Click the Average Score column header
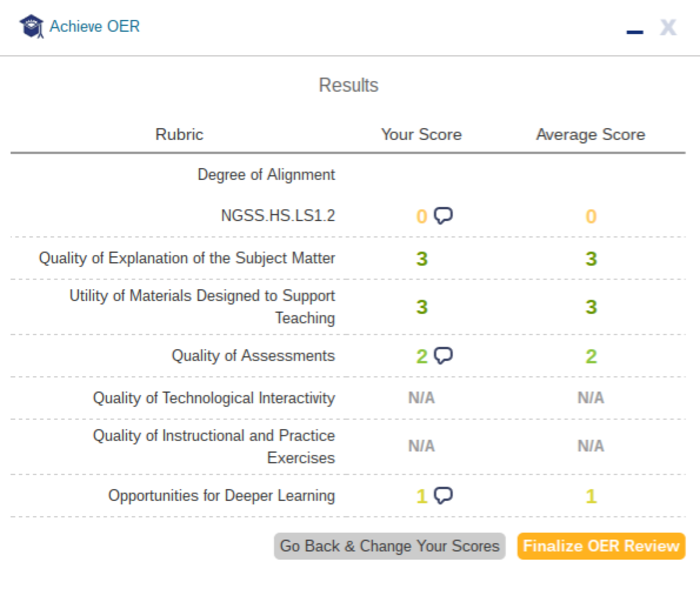Screen dimensions: 700x602 coord(590,134)
